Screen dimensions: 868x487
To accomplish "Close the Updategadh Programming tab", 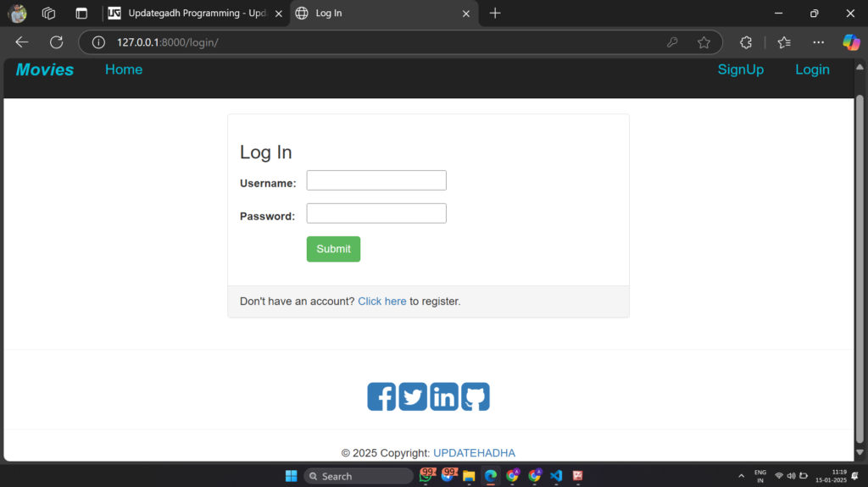I will 278,14.
